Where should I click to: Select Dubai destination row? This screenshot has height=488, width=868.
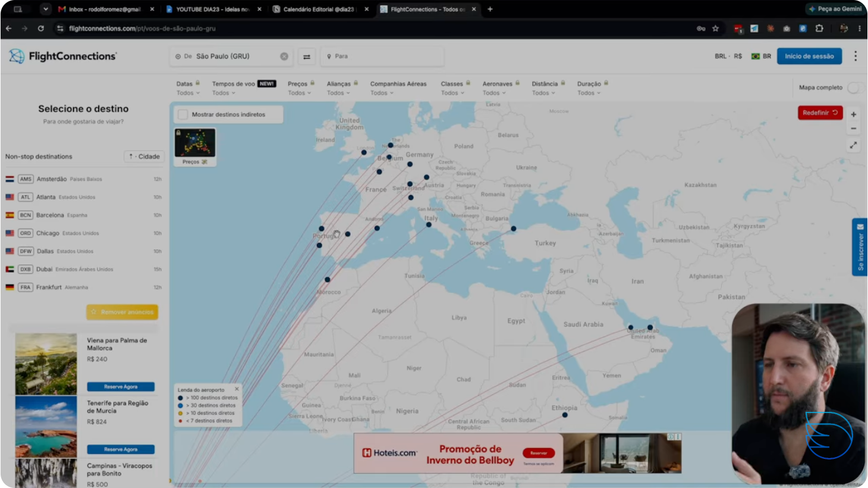point(83,269)
